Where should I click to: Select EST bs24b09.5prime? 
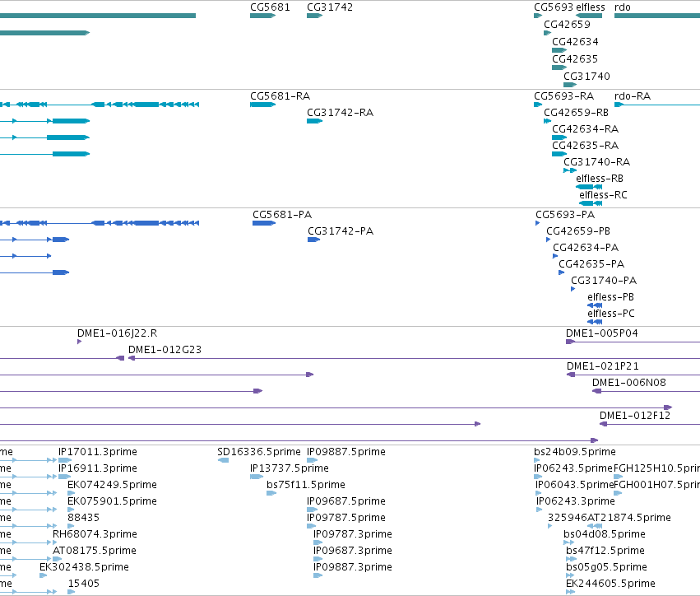point(575,452)
